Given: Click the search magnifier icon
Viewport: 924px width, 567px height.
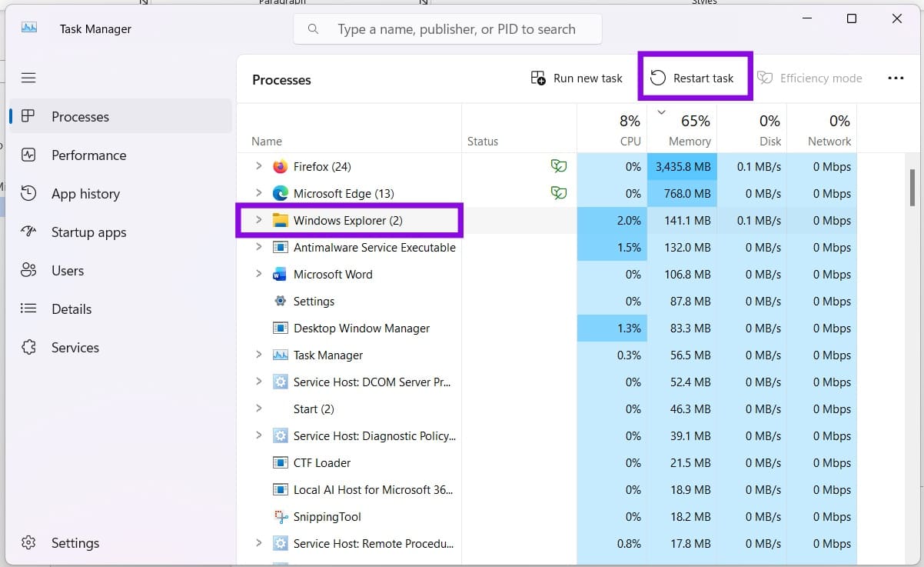Looking at the screenshot, I should coord(313,29).
